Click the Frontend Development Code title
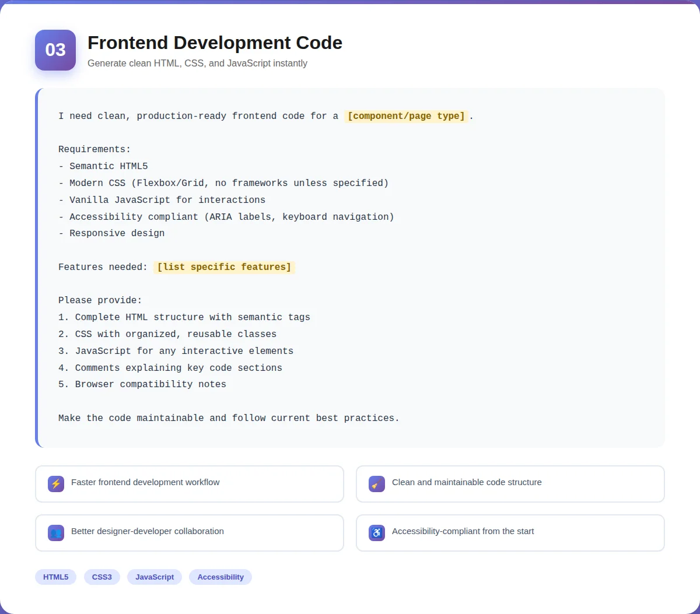Screen dimensions: 700x614 (x=215, y=43)
